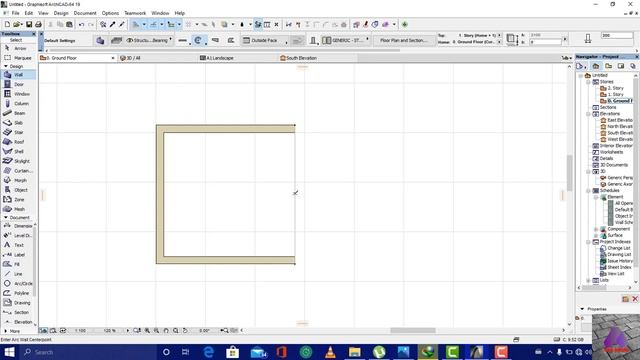Select the Slab tool
This screenshot has width=640, height=360.
[18, 123]
